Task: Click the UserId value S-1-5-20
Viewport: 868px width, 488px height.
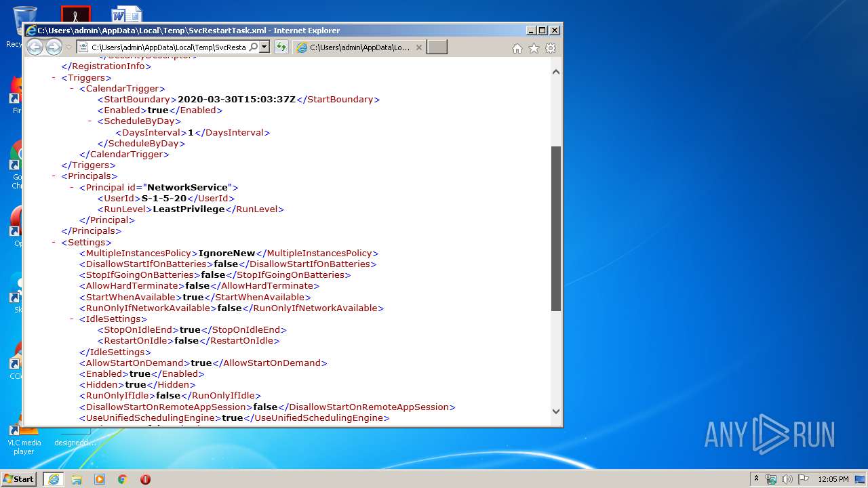Action: (164, 199)
